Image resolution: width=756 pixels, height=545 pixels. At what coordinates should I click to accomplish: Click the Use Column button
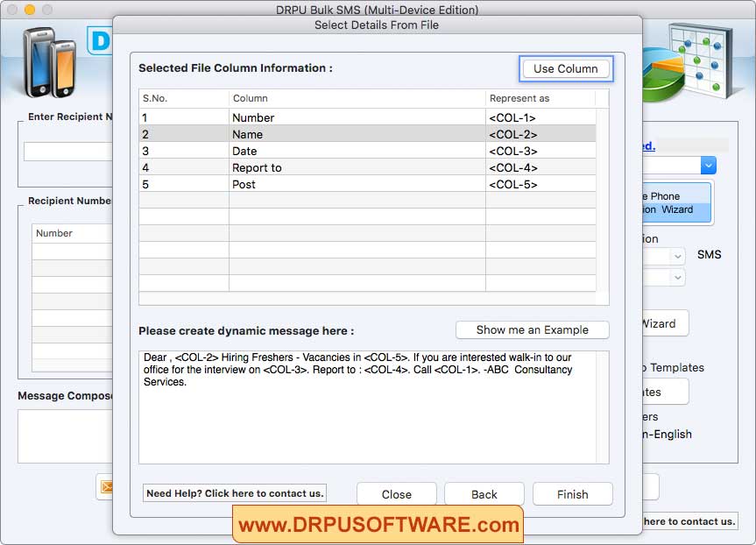[566, 69]
